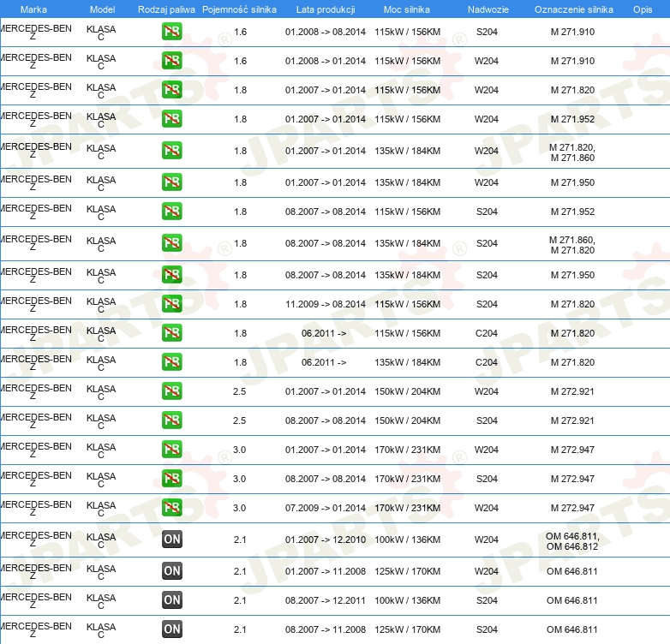Click the petrol icon in the W204 M 271.910 row
The width and height of the screenshot is (670, 644).
[x=171, y=61]
